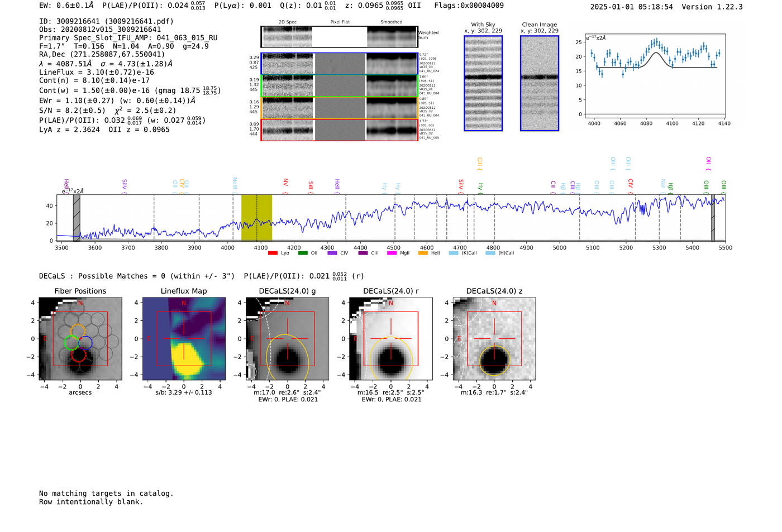Click the red NV line label

pos(285,185)
